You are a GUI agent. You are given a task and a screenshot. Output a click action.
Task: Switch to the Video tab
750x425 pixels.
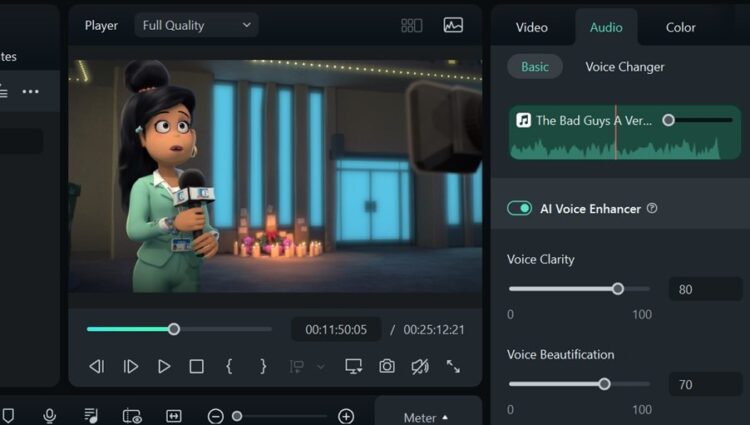531,27
